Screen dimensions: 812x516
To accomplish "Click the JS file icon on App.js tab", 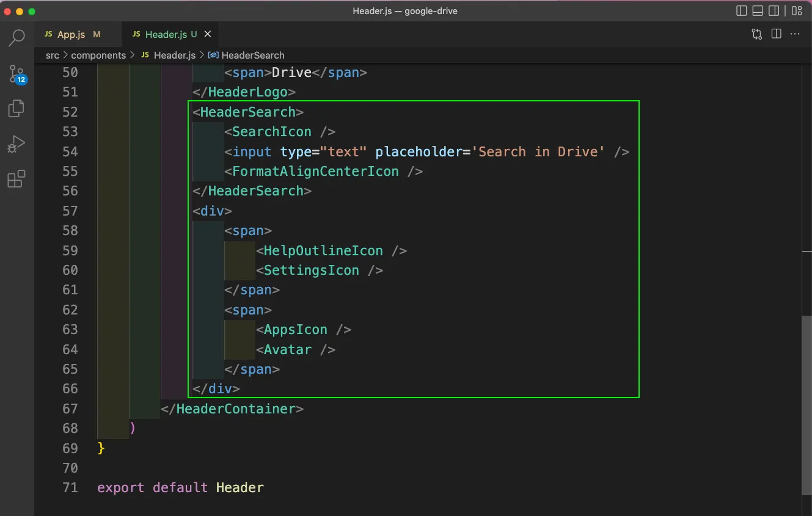I will [48, 34].
